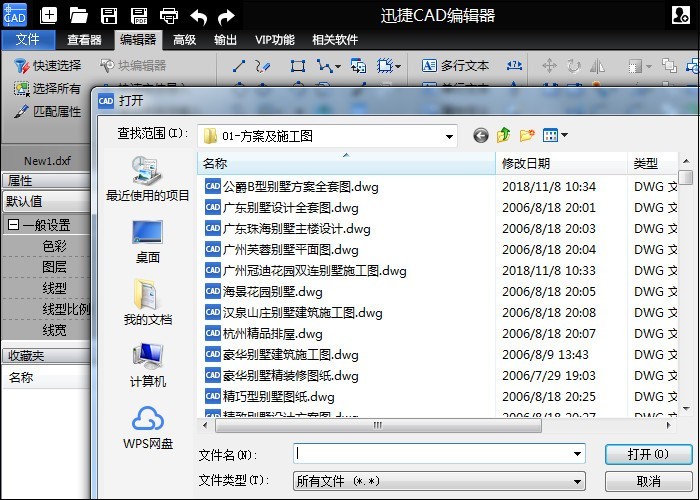Click the Print icon in title bar
This screenshot has height=500, width=700.
tap(169, 16)
